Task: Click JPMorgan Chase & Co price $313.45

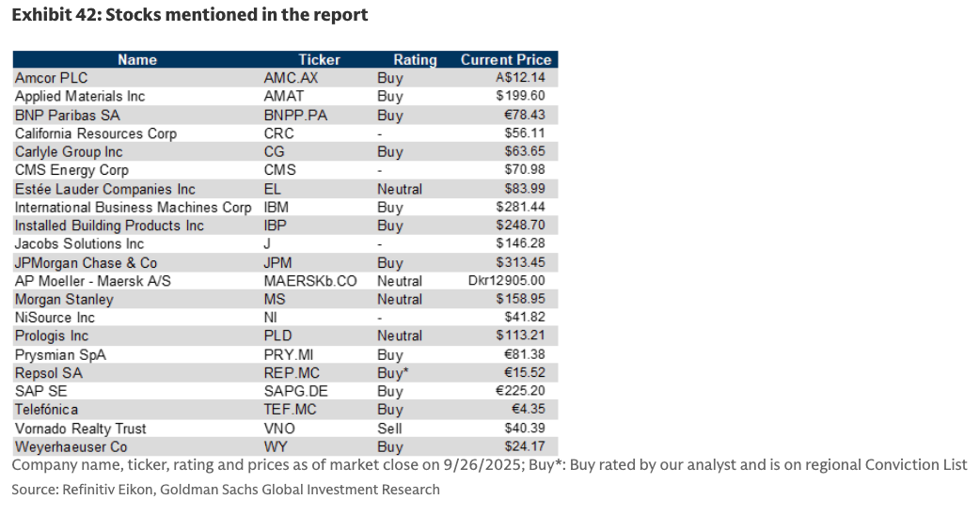Action: [521, 262]
